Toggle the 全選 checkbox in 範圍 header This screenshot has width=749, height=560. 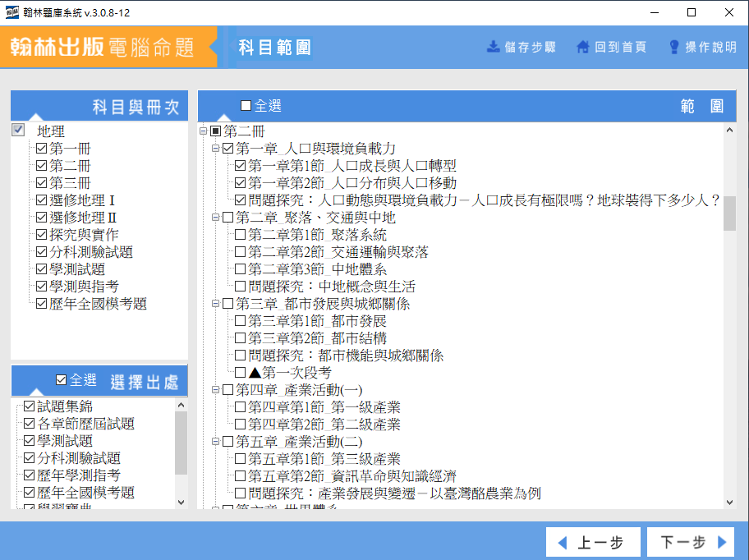pos(246,105)
